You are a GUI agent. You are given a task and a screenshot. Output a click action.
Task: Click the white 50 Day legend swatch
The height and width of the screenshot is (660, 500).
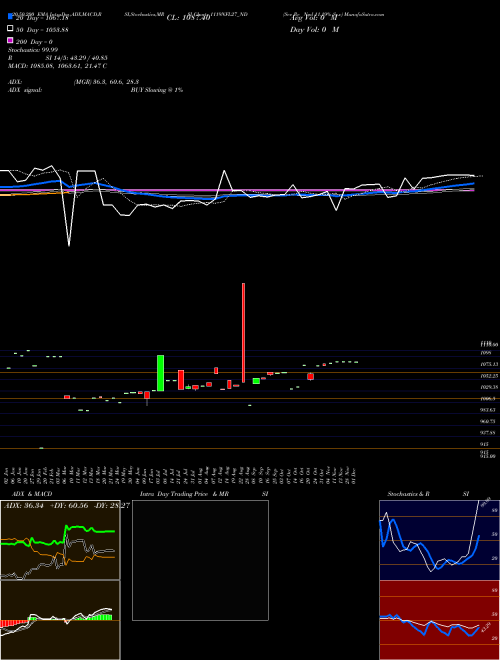(x=10, y=29)
